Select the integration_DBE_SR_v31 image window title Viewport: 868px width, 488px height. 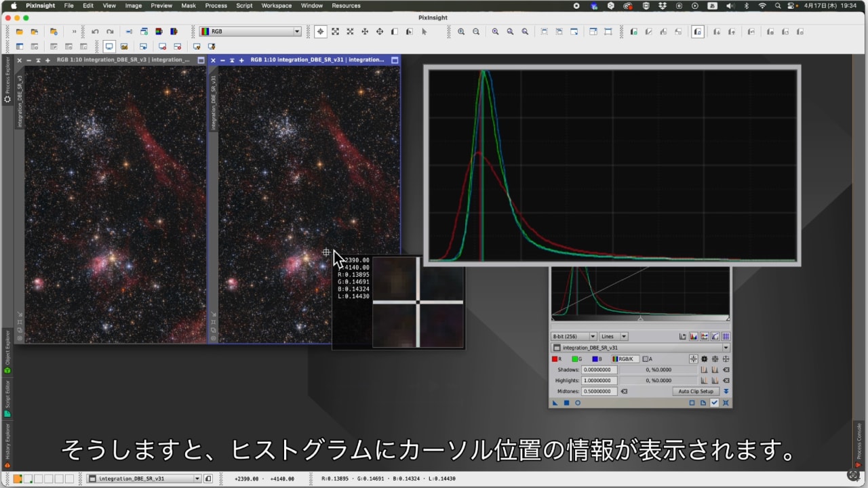coord(317,60)
